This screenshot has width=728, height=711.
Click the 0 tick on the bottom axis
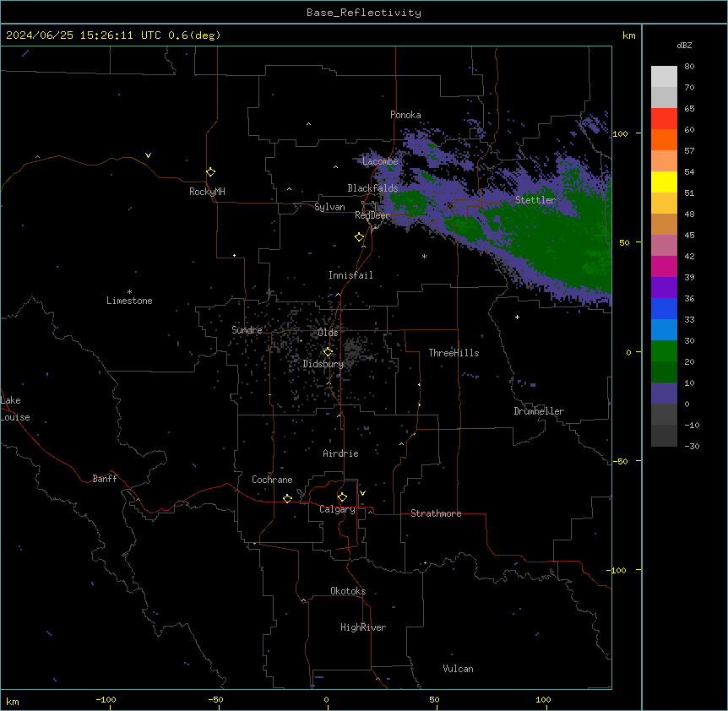point(326,700)
